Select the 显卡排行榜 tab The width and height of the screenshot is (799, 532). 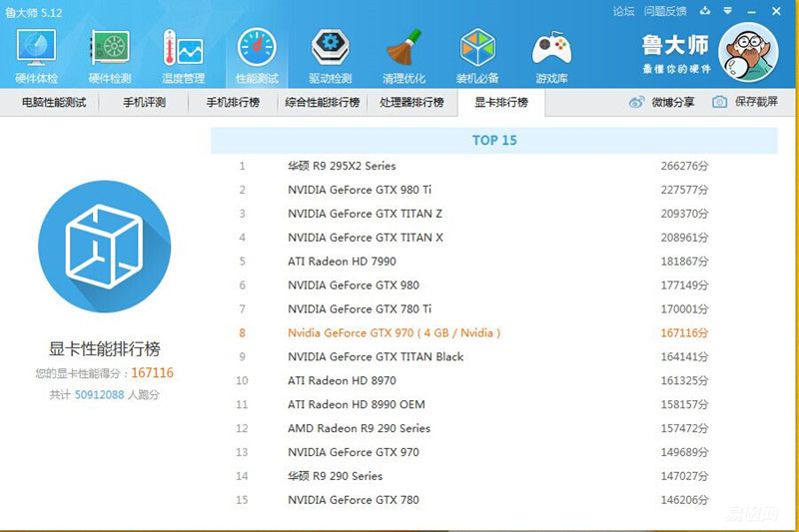[501, 103]
